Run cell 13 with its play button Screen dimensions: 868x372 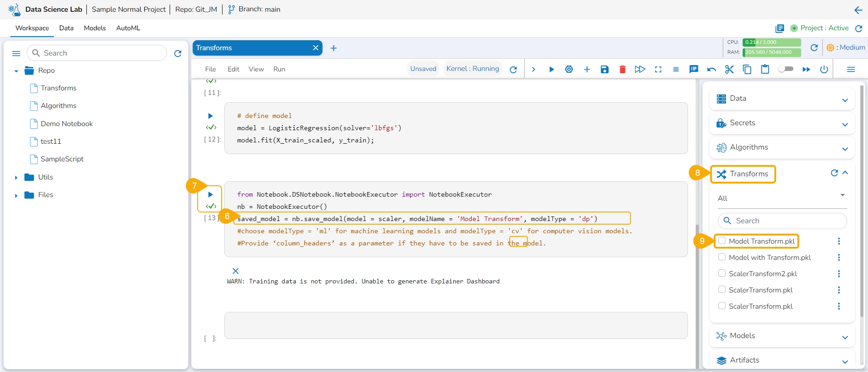point(210,194)
